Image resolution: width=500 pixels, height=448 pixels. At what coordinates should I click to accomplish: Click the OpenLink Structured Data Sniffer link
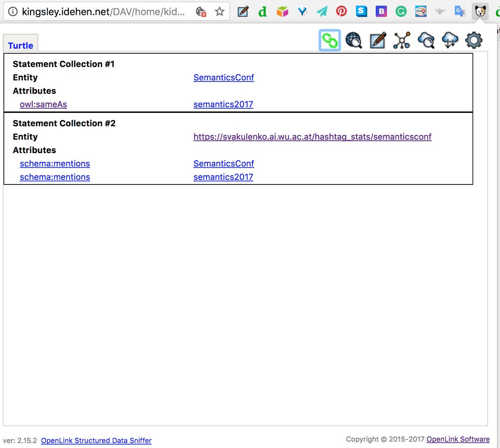pos(96,441)
